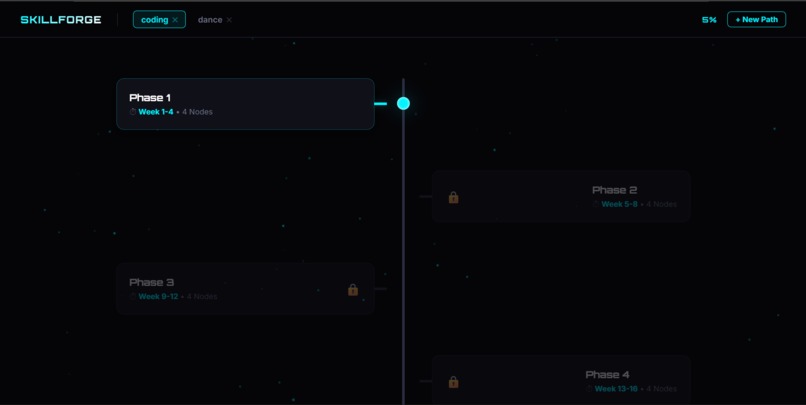This screenshot has height=405, width=806.
Task: Click the Week 13-16 label
Action: pos(616,389)
